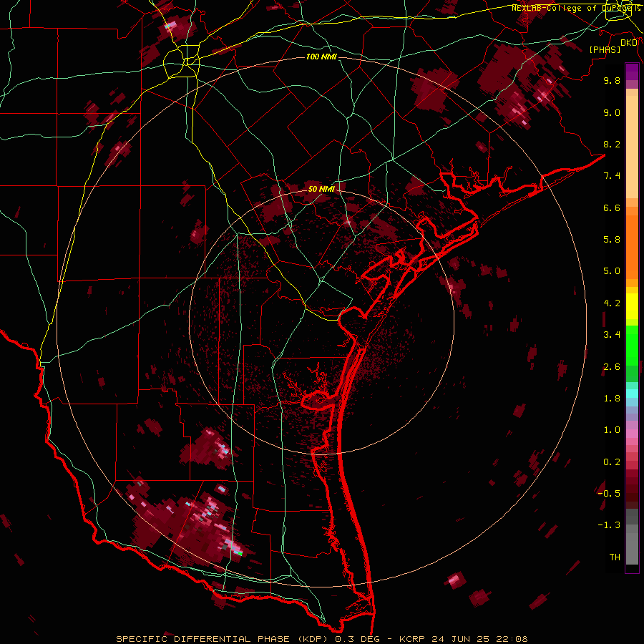Click the 100 NMI range ring label
The width and height of the screenshot is (644, 644).
pyautogui.click(x=321, y=57)
